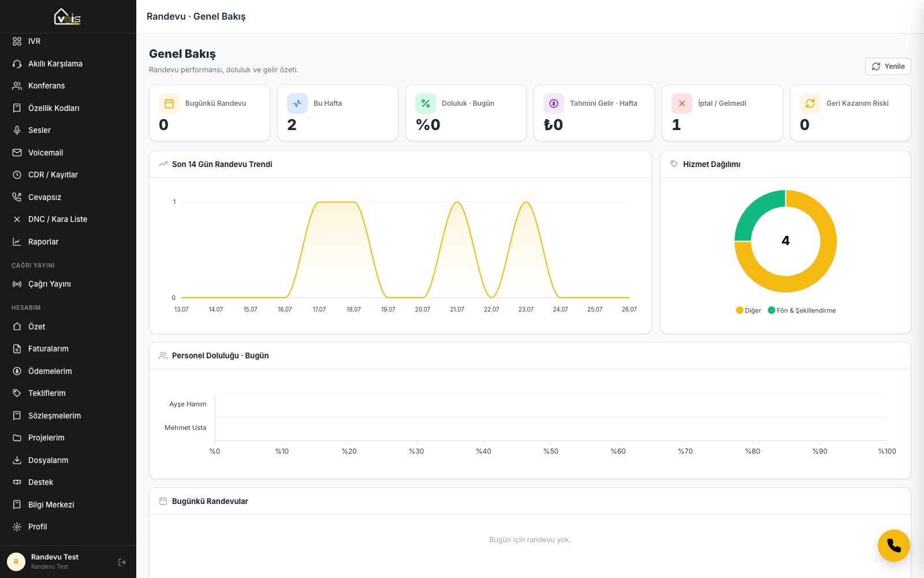Click the CDR / Kayıtlar clock icon

click(17, 175)
